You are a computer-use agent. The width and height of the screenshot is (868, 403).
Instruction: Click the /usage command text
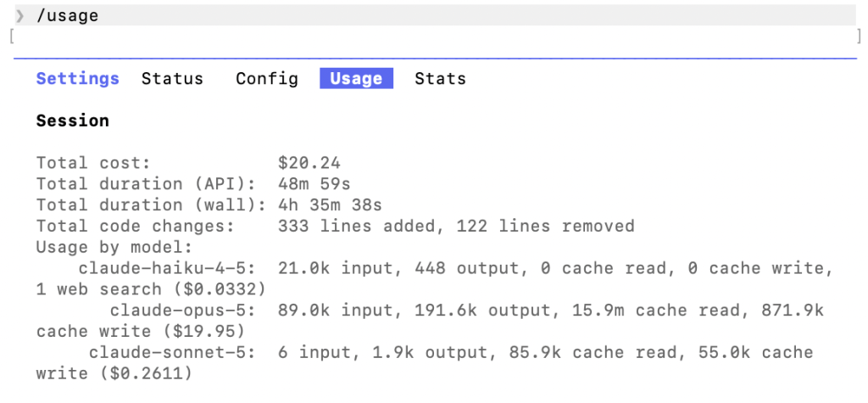[68, 15]
